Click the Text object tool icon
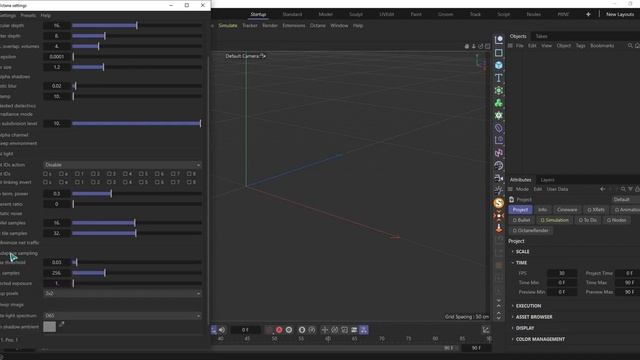The image size is (640, 360). (499, 78)
